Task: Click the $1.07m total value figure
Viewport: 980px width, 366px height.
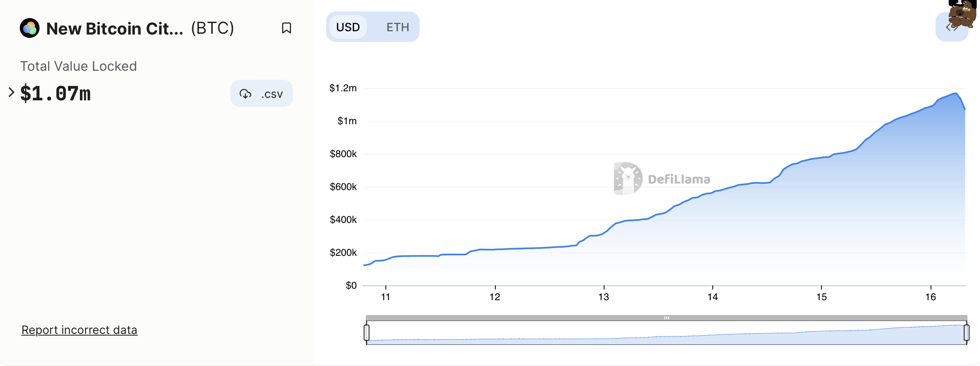Action: [x=56, y=93]
